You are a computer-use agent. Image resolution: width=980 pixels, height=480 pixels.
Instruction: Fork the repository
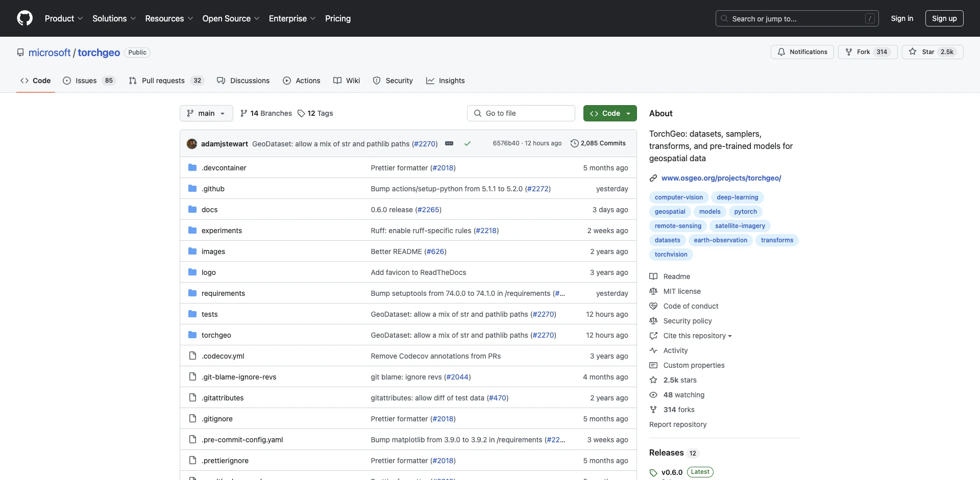pos(868,52)
